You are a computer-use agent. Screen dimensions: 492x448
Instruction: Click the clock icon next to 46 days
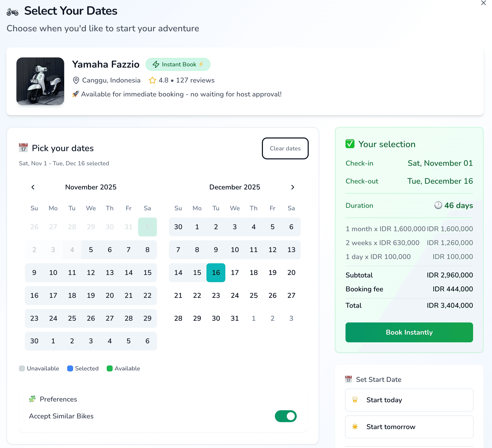tap(438, 205)
